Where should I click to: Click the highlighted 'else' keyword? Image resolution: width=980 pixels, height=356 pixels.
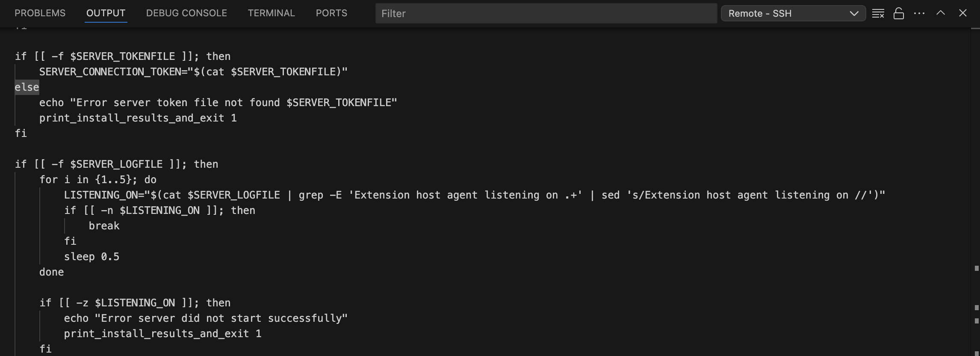(x=27, y=87)
